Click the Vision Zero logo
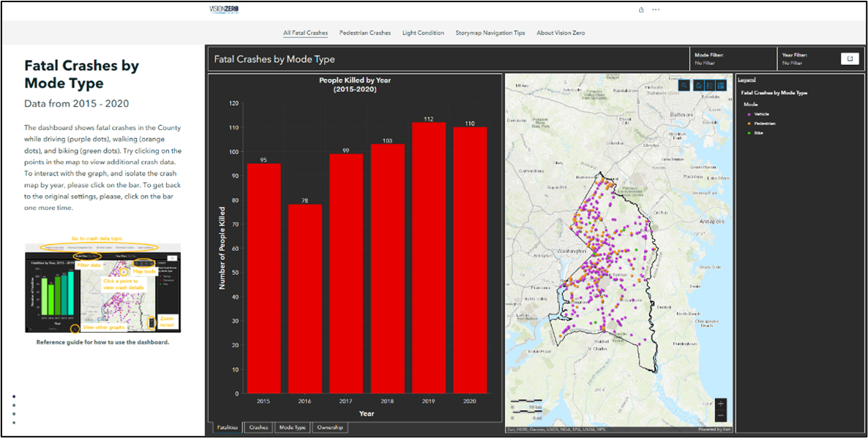Viewport: 868px width, 438px height. [224, 9]
